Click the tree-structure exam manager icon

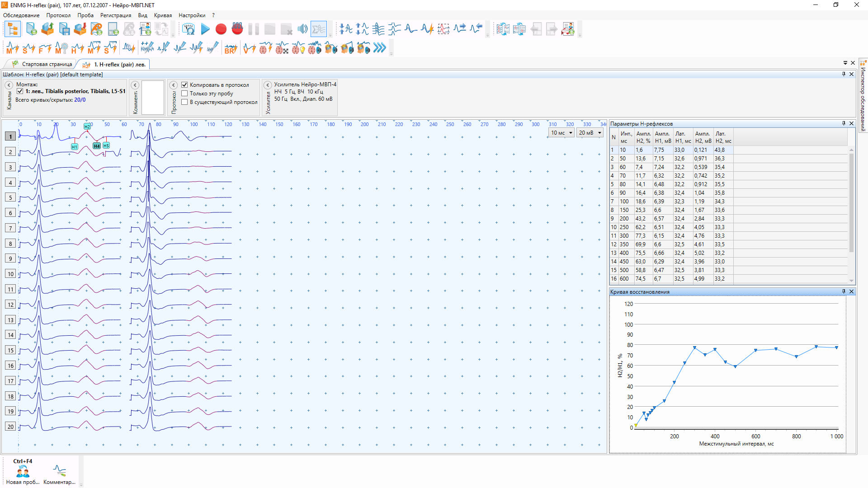click(13, 29)
